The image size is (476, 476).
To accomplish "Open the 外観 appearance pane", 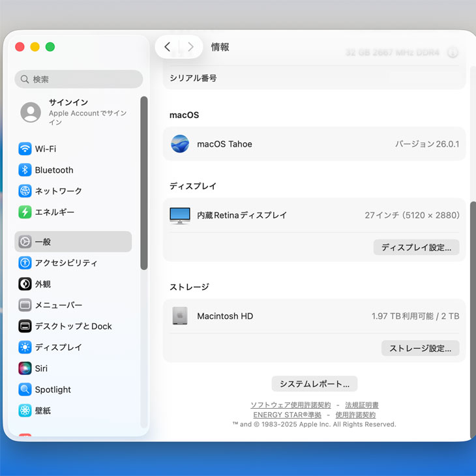I will click(42, 284).
